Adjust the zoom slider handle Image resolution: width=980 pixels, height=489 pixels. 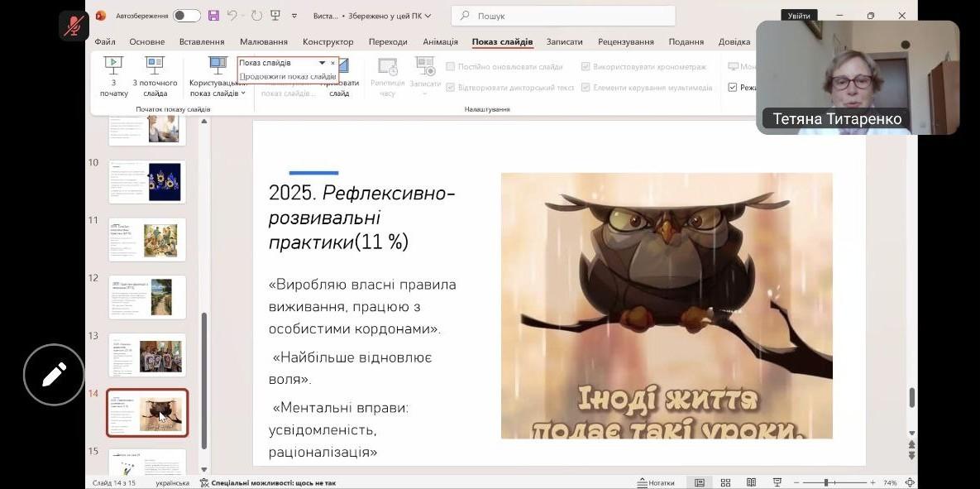click(x=825, y=482)
